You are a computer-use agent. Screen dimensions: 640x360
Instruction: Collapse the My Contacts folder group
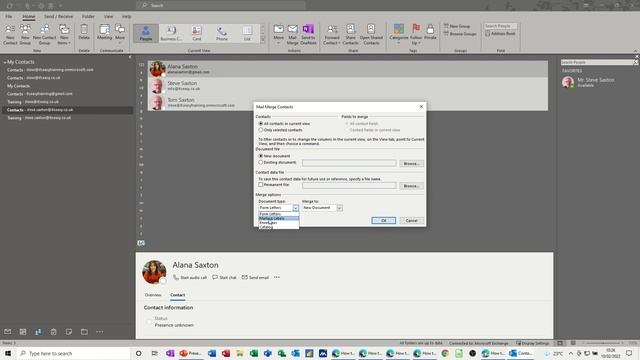[x=4, y=62]
